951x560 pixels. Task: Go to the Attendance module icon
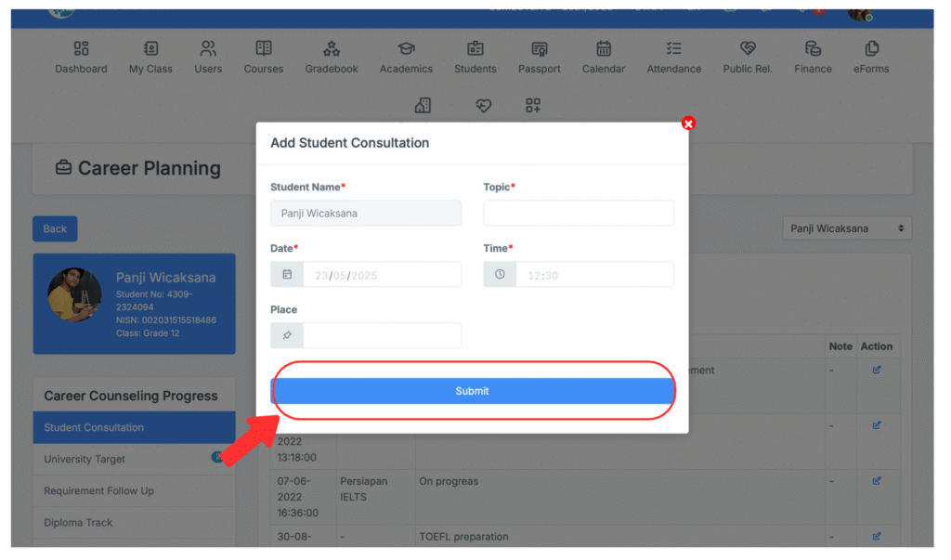[x=674, y=49]
